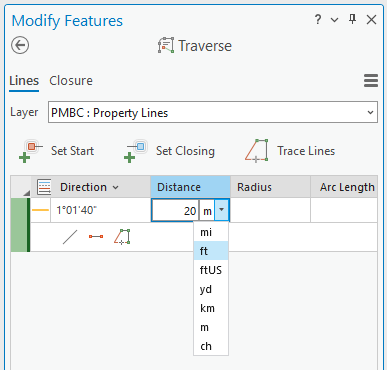The width and height of the screenshot is (387, 370).
Task: Open the help question mark
Action: coord(318,19)
